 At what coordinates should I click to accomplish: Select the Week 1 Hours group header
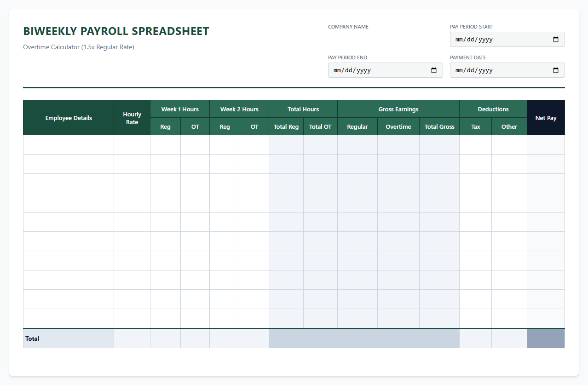[180, 109]
